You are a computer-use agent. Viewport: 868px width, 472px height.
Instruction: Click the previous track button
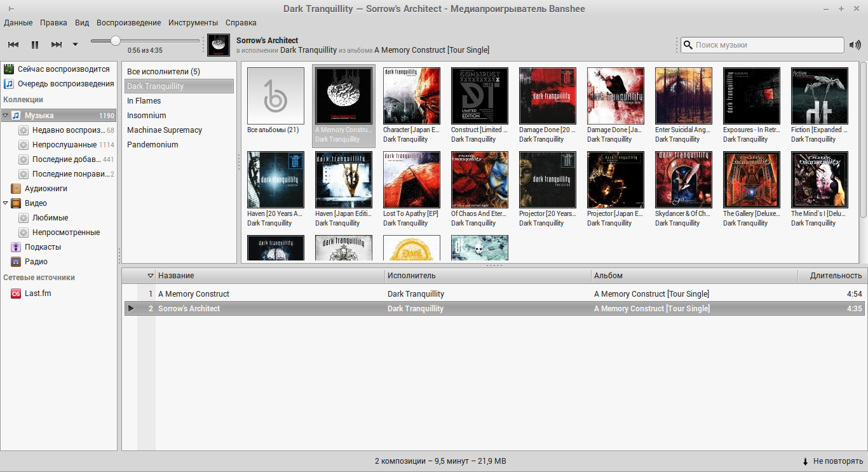[13, 44]
